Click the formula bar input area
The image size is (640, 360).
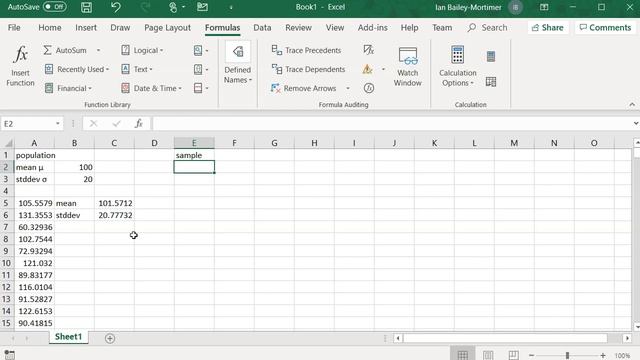tap(391, 124)
